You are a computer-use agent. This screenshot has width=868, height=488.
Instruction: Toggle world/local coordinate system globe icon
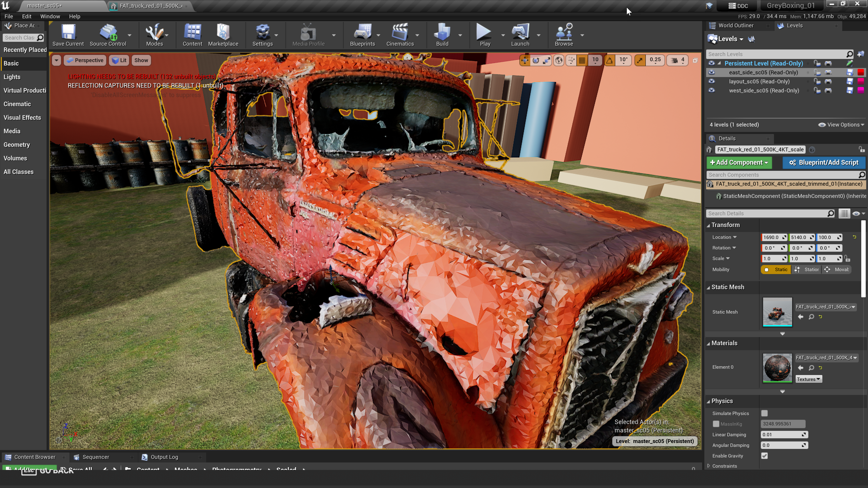pos(559,60)
